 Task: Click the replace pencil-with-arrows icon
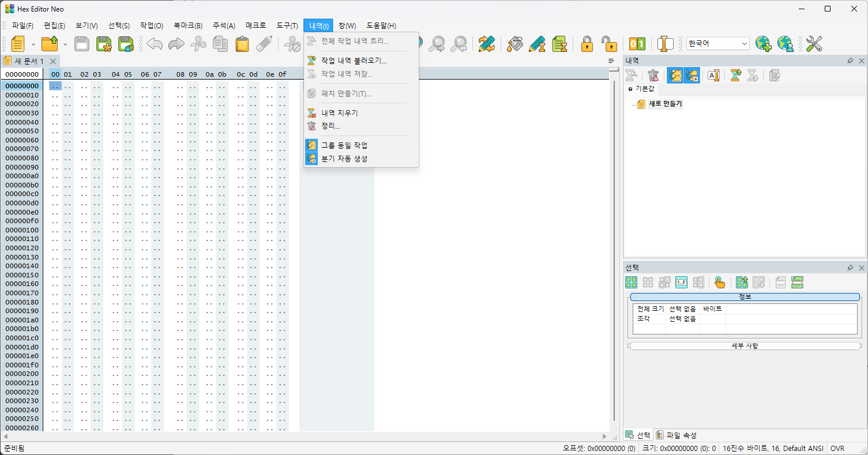[487, 44]
